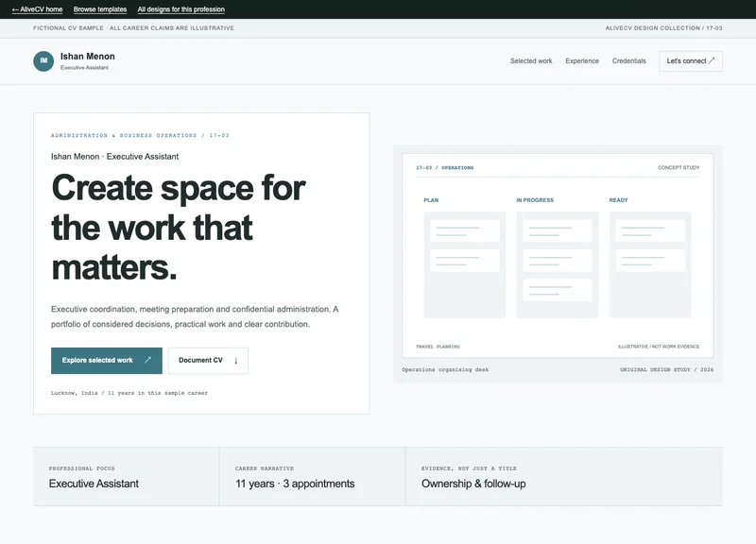Click ILLUSTRATIVE / NOT WORK EVIDENCE note
The height and width of the screenshot is (544, 756).
click(x=658, y=347)
